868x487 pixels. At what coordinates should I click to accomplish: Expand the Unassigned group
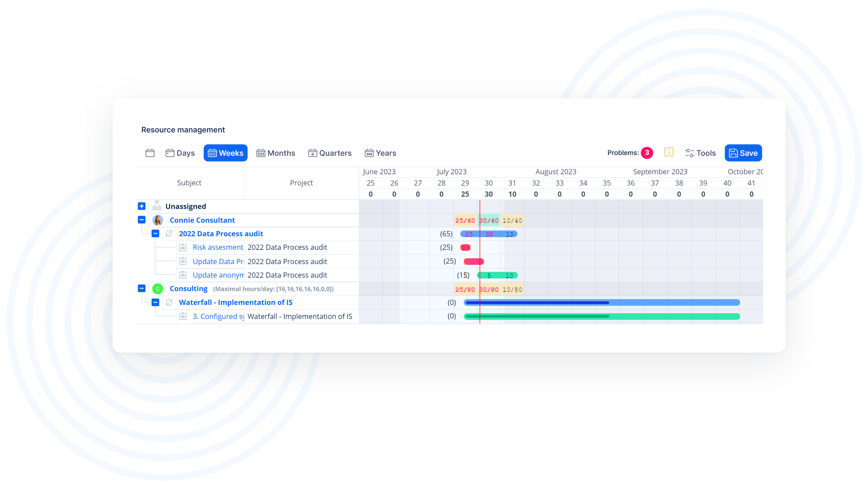[x=142, y=206]
